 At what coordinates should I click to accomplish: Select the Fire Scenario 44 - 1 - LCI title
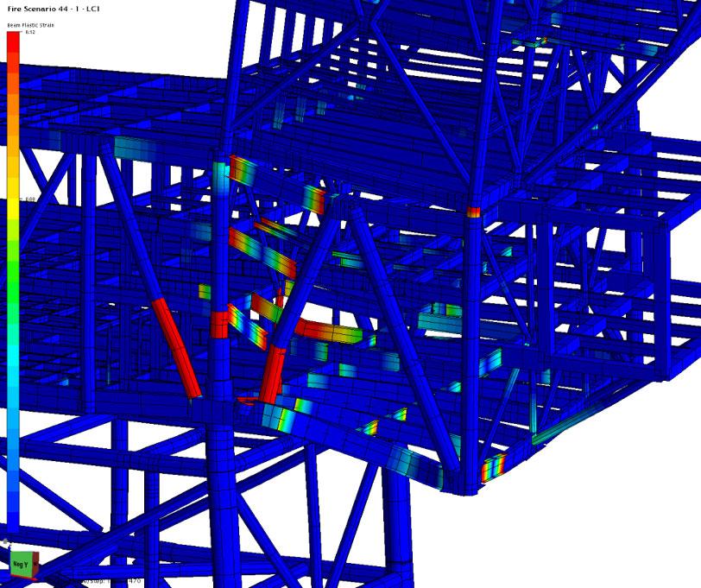point(54,9)
